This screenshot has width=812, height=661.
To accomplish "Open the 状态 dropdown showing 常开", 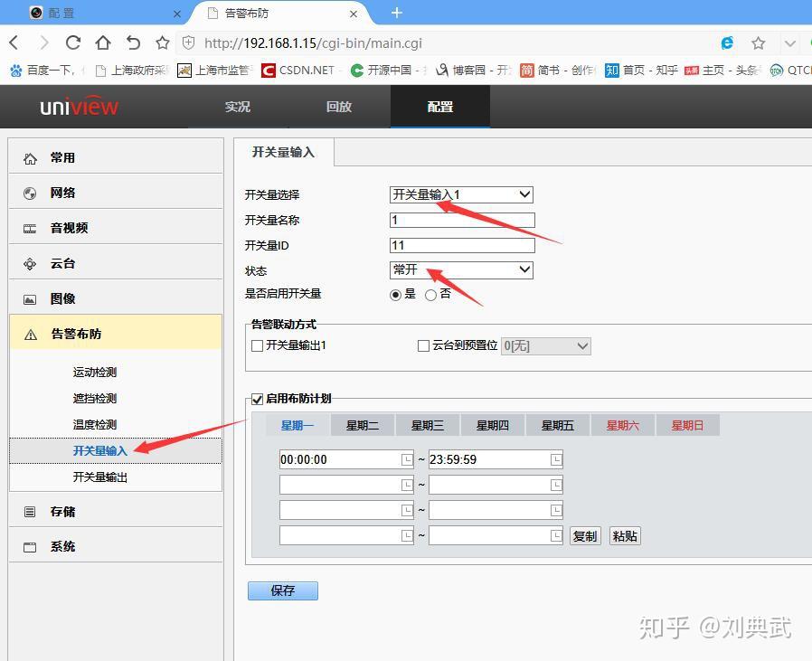I will tap(461, 269).
